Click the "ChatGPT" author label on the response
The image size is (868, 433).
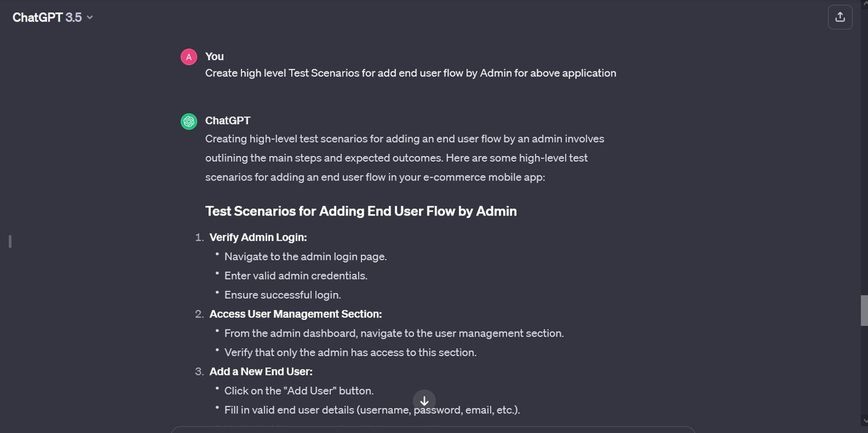coord(228,120)
